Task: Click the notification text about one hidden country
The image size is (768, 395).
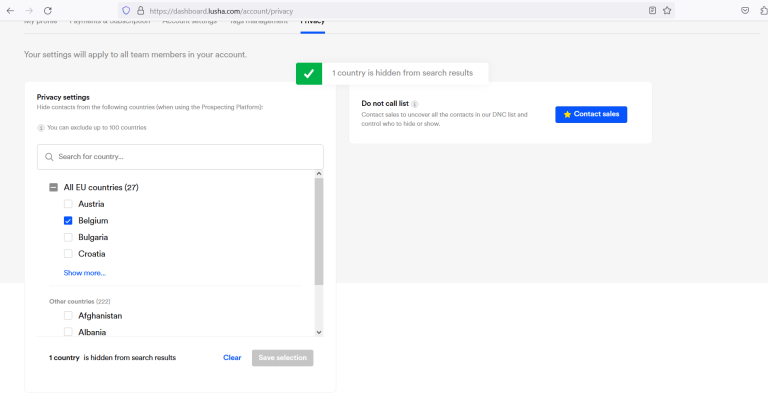Action: point(403,73)
